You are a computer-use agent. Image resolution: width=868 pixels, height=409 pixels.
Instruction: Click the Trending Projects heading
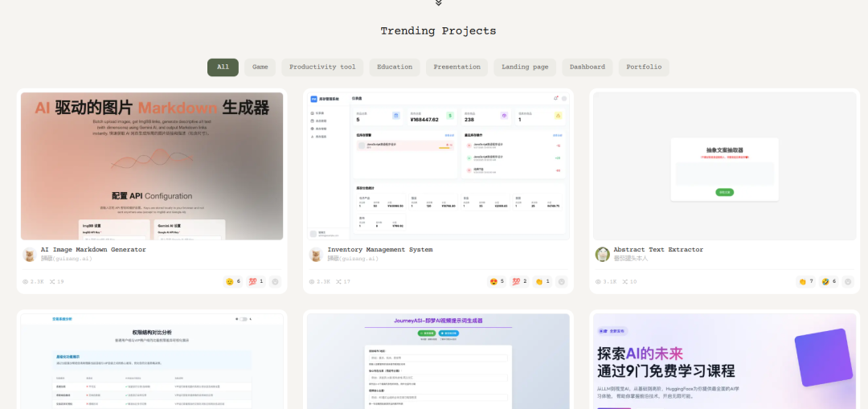pos(439,31)
